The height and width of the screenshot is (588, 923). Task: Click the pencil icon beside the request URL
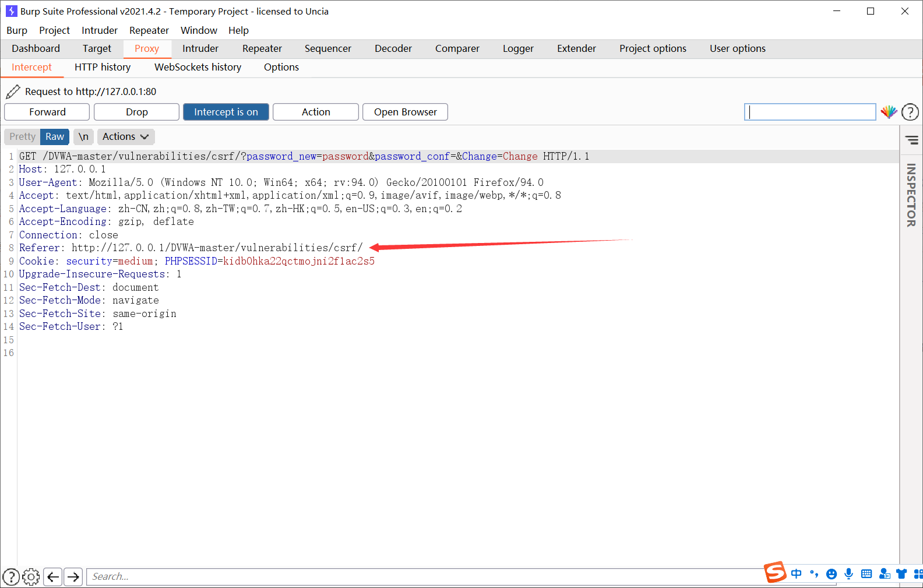[x=13, y=91]
